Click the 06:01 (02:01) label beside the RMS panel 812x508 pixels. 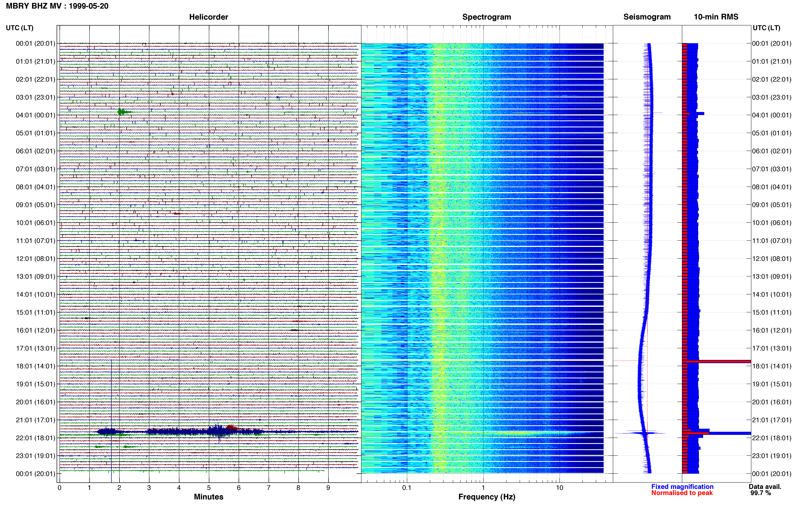point(772,151)
